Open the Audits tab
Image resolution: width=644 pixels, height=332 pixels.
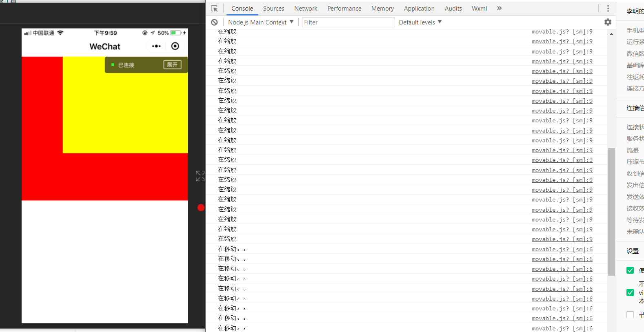tap(453, 9)
